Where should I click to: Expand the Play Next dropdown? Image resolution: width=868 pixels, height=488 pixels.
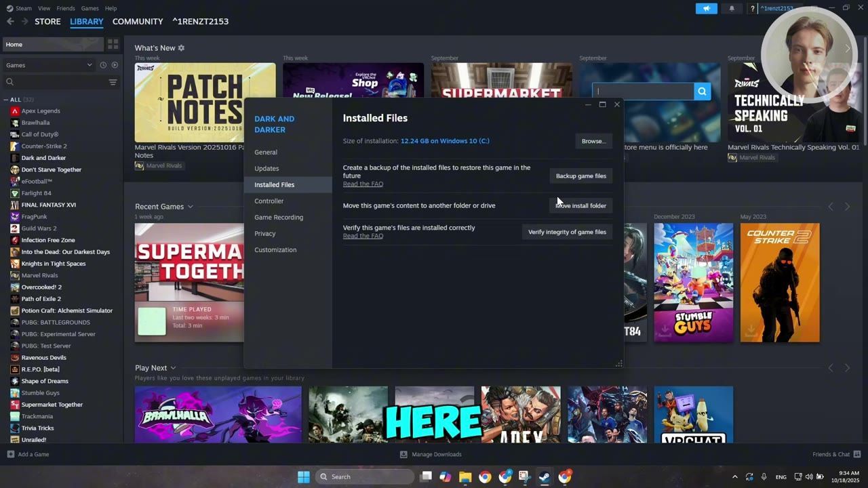173,368
